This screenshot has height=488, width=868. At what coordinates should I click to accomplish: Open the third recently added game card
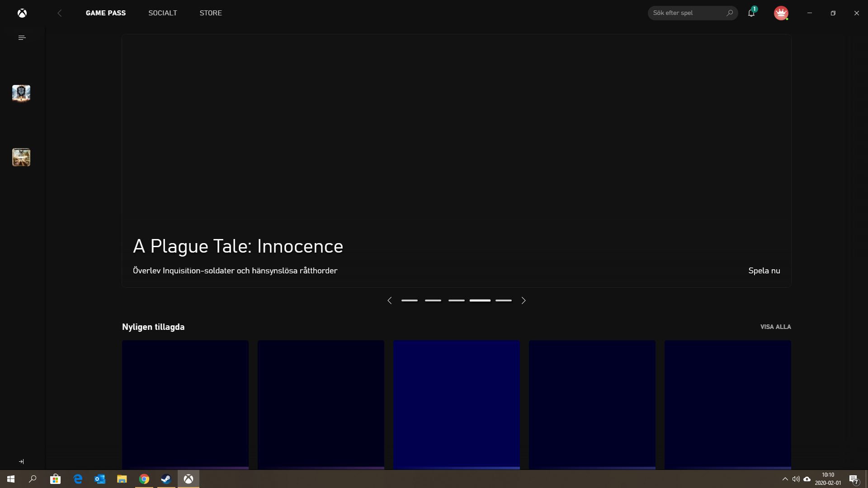coord(457,405)
